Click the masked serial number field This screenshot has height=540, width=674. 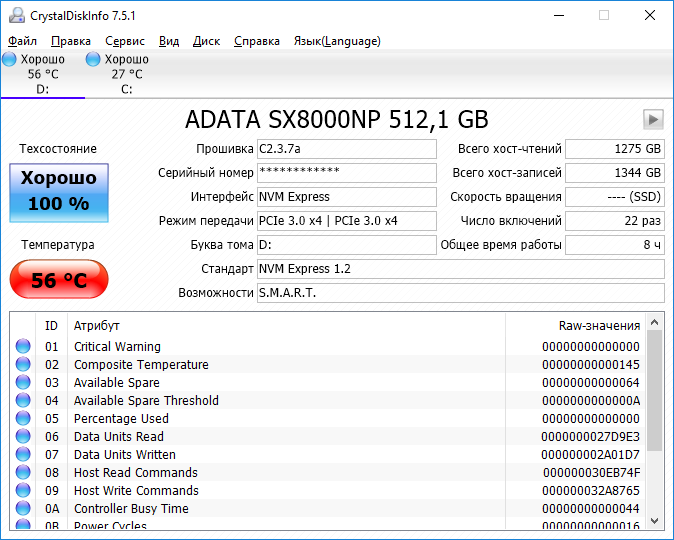pyautogui.click(x=346, y=173)
